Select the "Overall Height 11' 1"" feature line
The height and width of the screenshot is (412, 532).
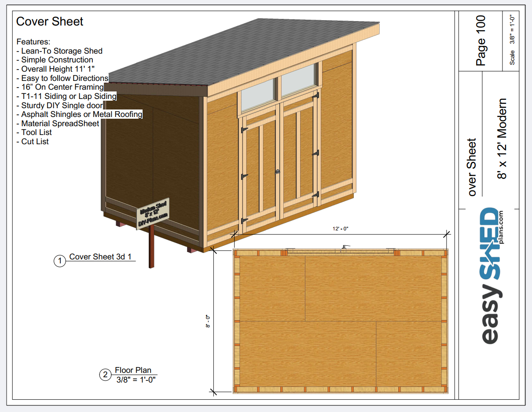(58, 69)
